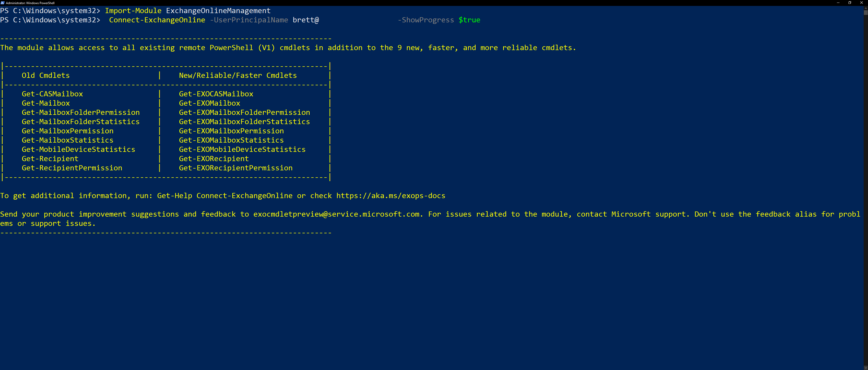Toggle $true ShowProgress parameter value
Image resolution: width=868 pixels, height=370 pixels.
pos(470,20)
